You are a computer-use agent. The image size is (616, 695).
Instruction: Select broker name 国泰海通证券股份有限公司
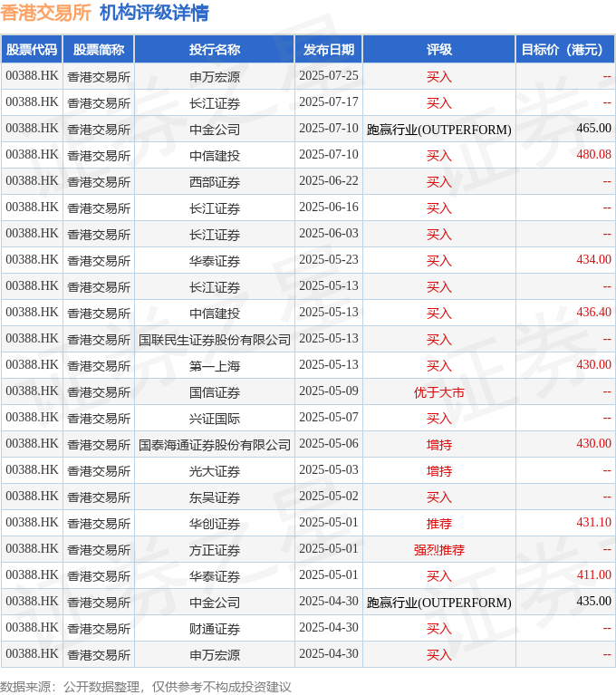pos(215,445)
